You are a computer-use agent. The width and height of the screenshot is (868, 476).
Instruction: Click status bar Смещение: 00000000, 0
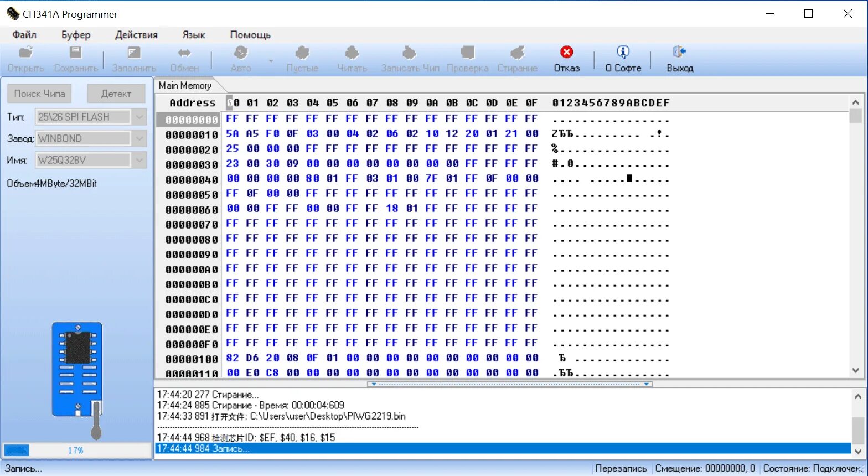pos(705,468)
